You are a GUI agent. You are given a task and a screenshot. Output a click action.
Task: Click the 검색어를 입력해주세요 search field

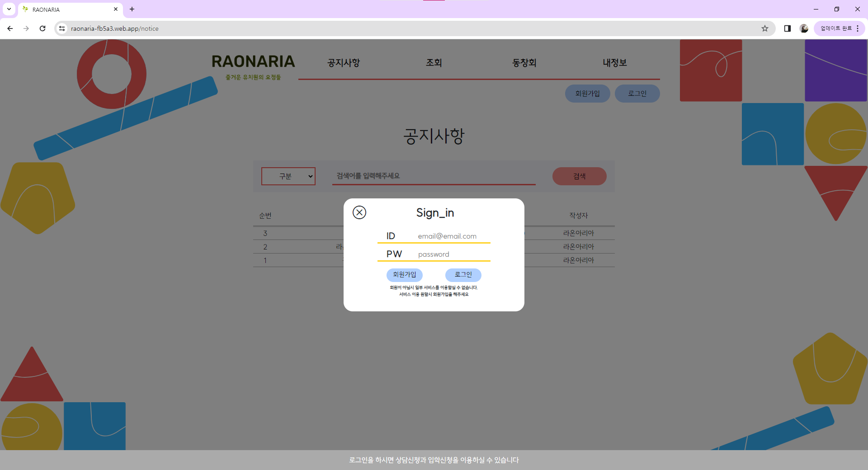[x=434, y=176]
